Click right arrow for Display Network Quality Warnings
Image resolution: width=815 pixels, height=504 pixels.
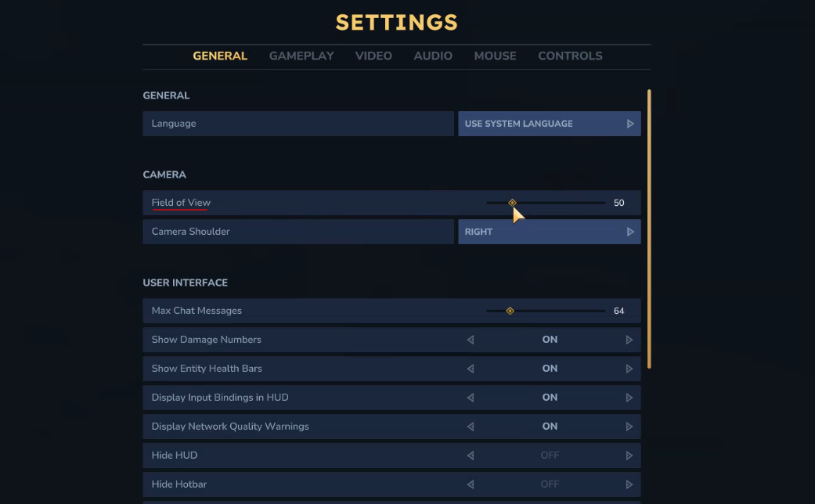coord(629,427)
